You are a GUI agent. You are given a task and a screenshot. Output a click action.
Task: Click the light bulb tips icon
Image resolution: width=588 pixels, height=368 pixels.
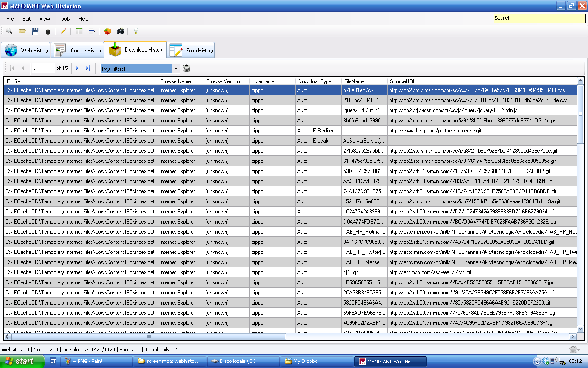coord(136,31)
